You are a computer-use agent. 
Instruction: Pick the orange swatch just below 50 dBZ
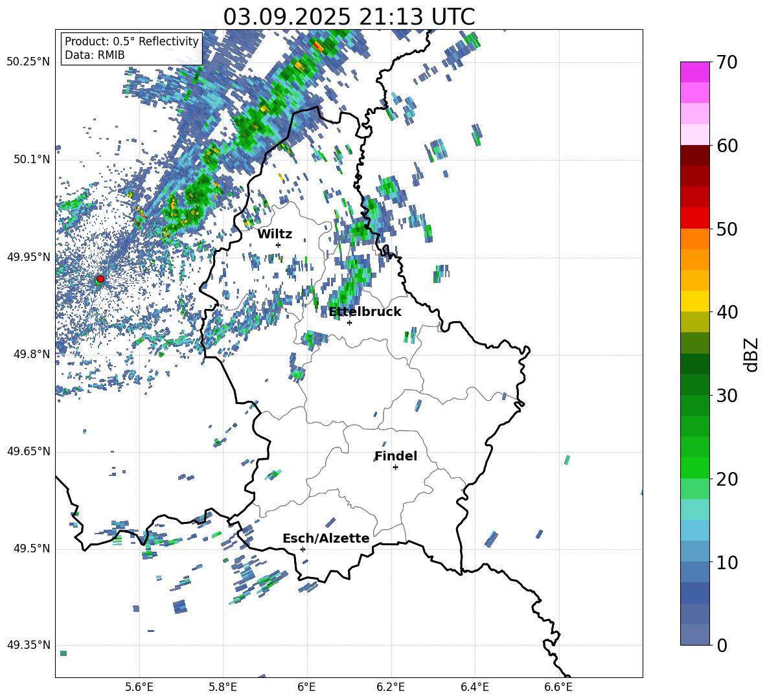coord(694,239)
